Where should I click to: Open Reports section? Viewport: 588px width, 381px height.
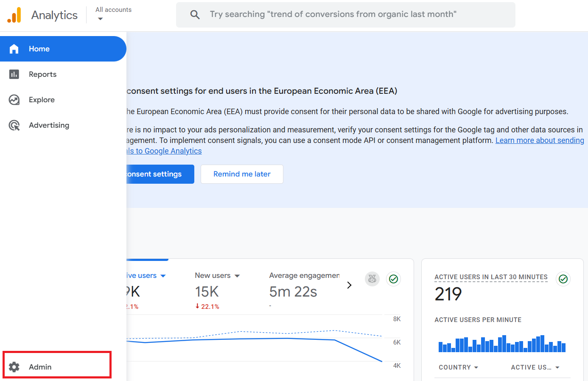point(63,74)
